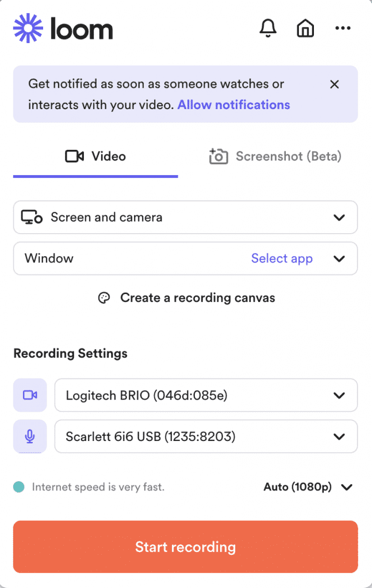Click Allow notifications link
Viewport: 372px width, 588px height.
[x=233, y=105]
